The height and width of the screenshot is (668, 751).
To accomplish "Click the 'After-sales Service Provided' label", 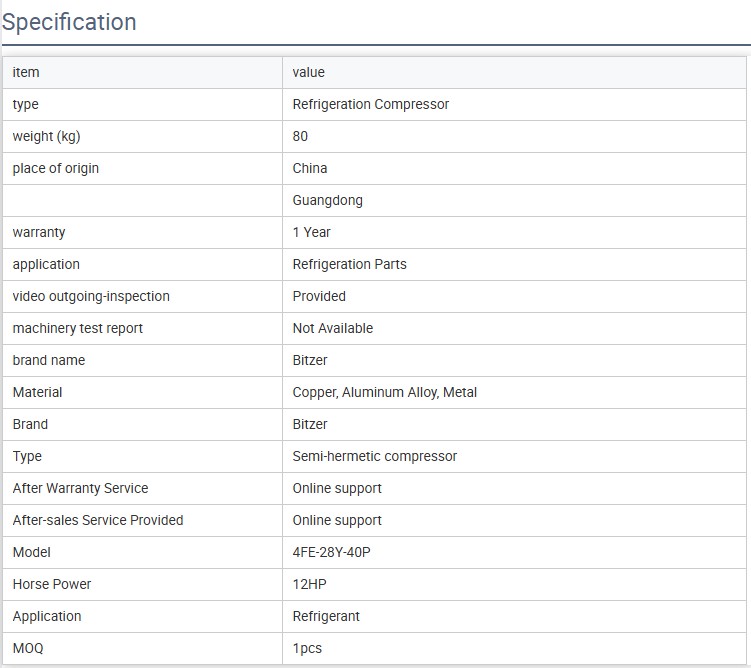I will (98, 520).
